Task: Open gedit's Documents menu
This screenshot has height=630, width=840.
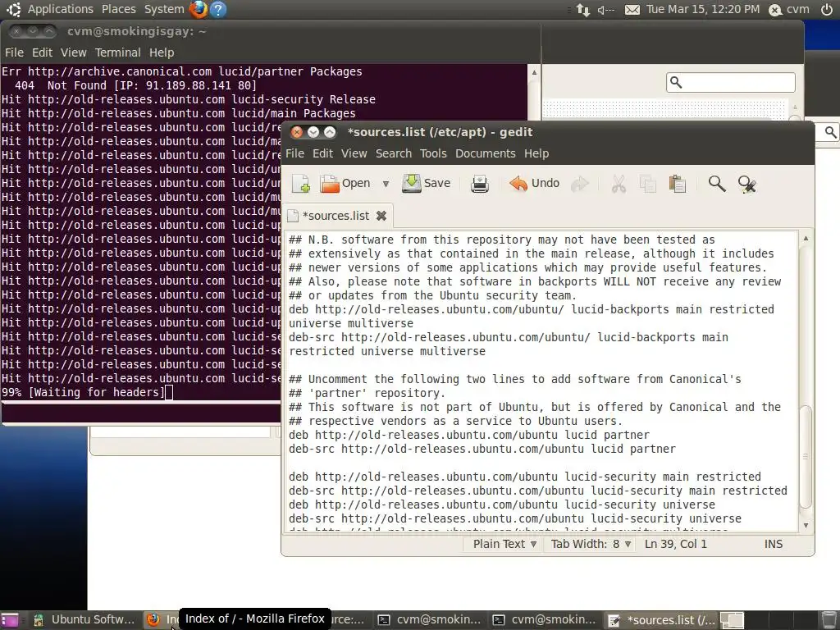Action: tap(486, 153)
